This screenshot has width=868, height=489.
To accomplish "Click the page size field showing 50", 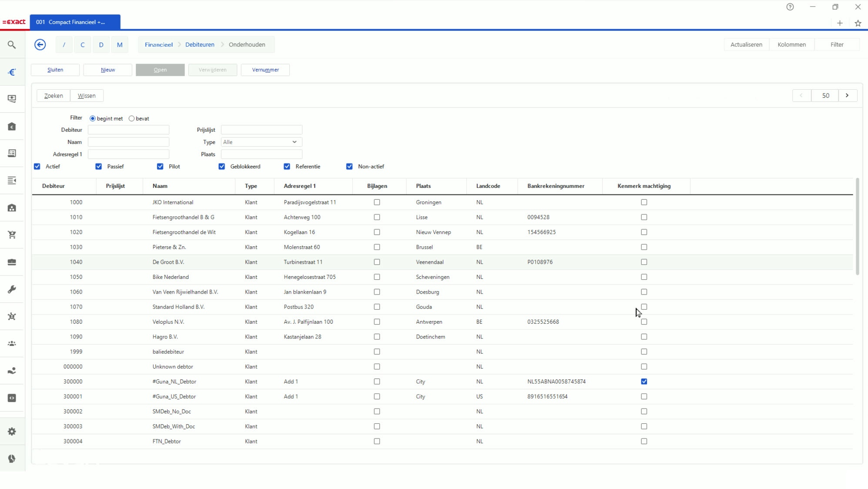I will [825, 95].
